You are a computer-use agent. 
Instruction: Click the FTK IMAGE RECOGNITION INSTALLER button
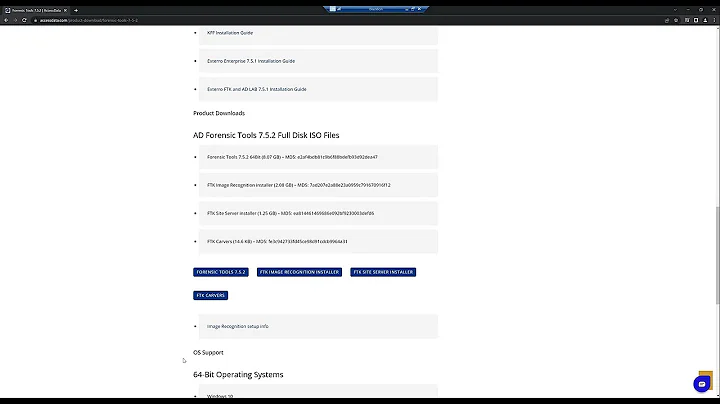tap(299, 272)
